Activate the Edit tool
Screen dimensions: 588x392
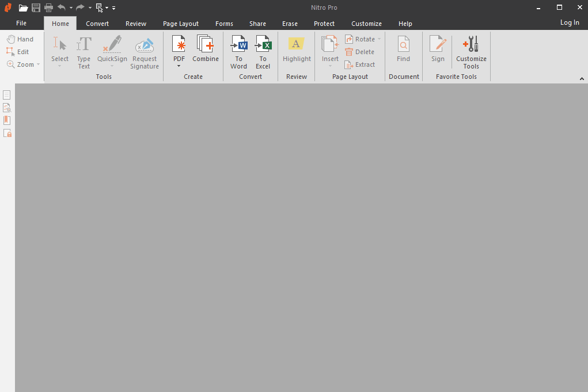pyautogui.click(x=18, y=52)
